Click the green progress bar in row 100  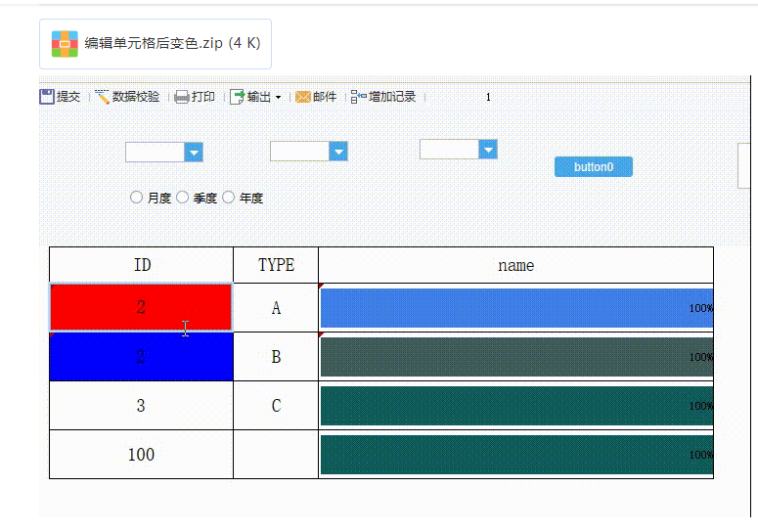click(516, 454)
